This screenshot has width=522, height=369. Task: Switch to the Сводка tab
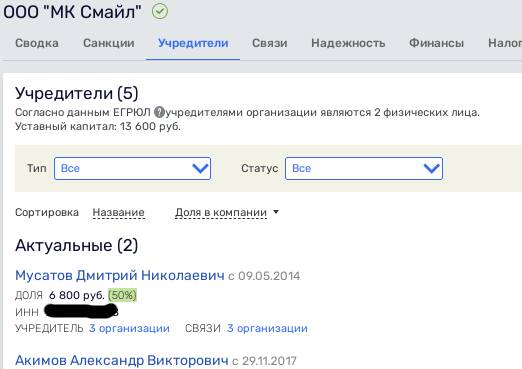point(37,43)
